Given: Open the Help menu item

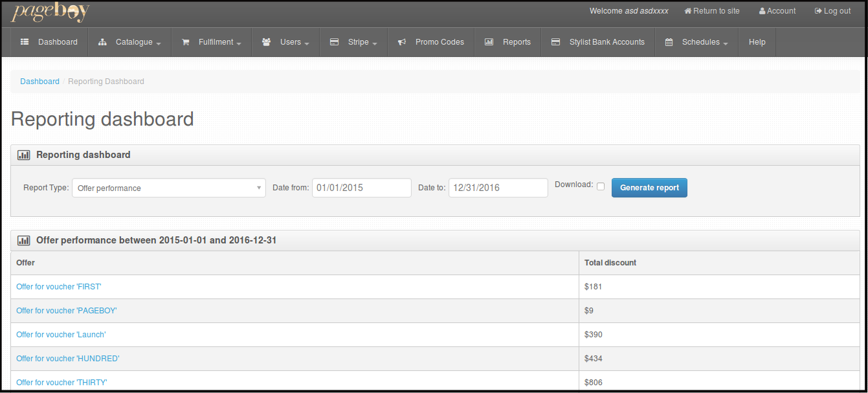Looking at the screenshot, I should [x=757, y=42].
